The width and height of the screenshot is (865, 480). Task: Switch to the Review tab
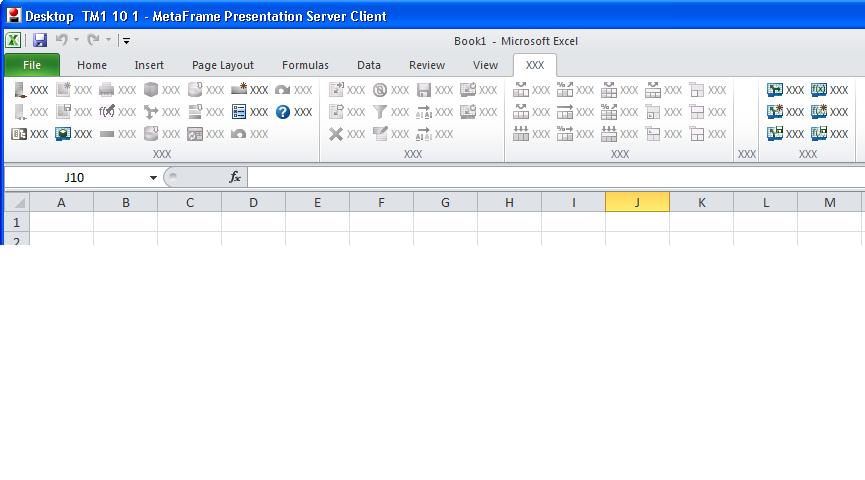[x=426, y=65]
